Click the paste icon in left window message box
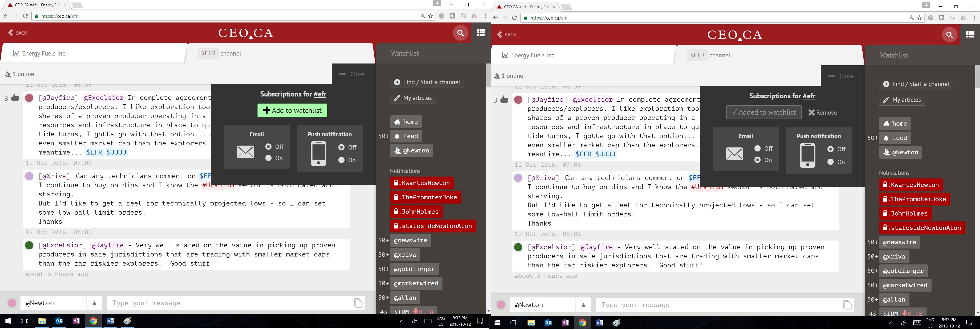 coord(358,303)
